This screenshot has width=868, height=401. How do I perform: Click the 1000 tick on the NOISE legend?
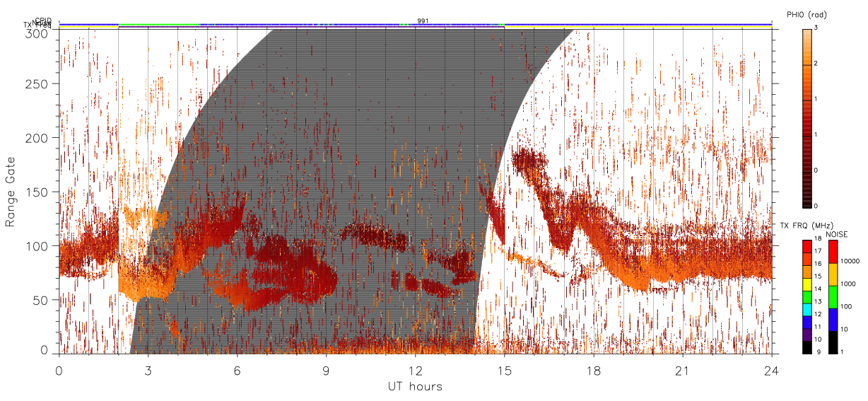(849, 284)
